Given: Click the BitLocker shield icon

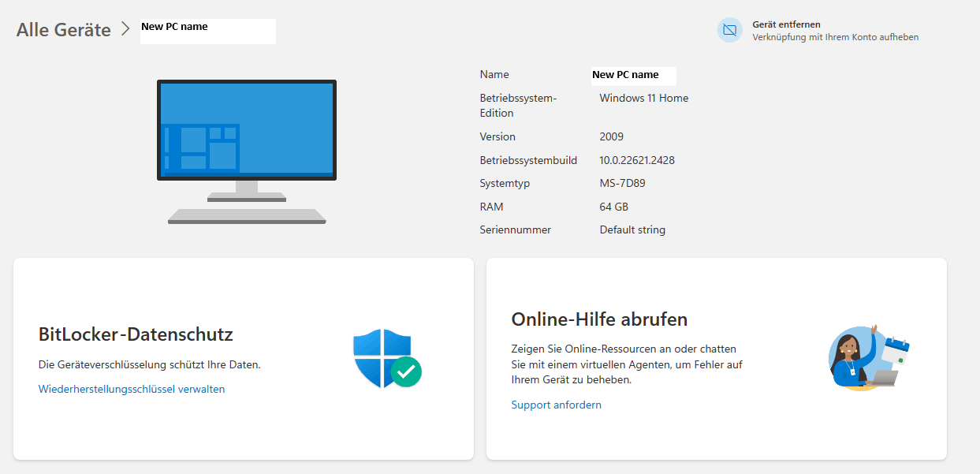Looking at the screenshot, I should point(387,359).
